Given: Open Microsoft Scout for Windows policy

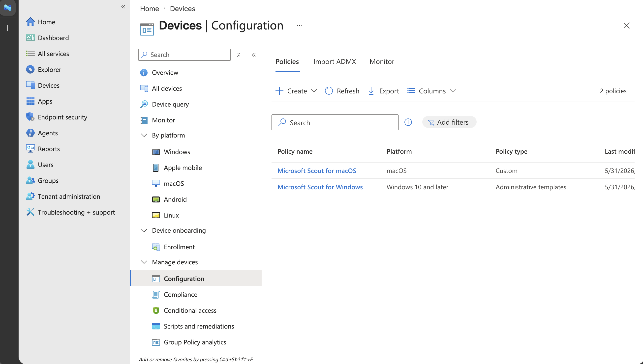Looking at the screenshot, I should tap(320, 187).
